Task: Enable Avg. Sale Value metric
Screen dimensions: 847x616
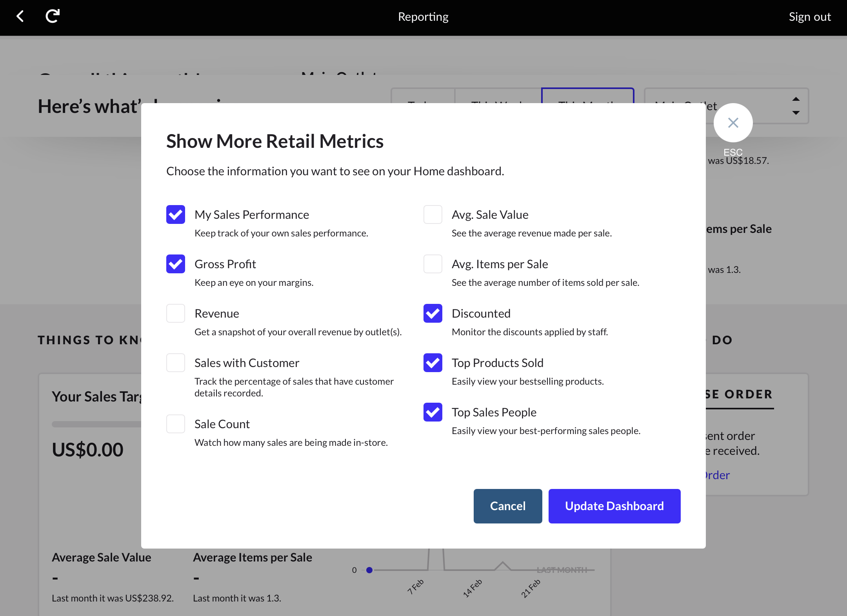Action: [433, 214]
